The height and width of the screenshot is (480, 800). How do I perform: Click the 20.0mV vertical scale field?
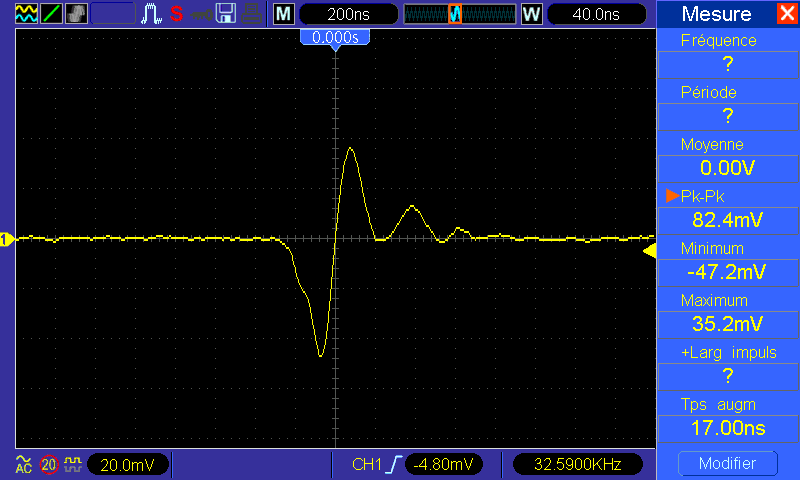(x=127, y=464)
